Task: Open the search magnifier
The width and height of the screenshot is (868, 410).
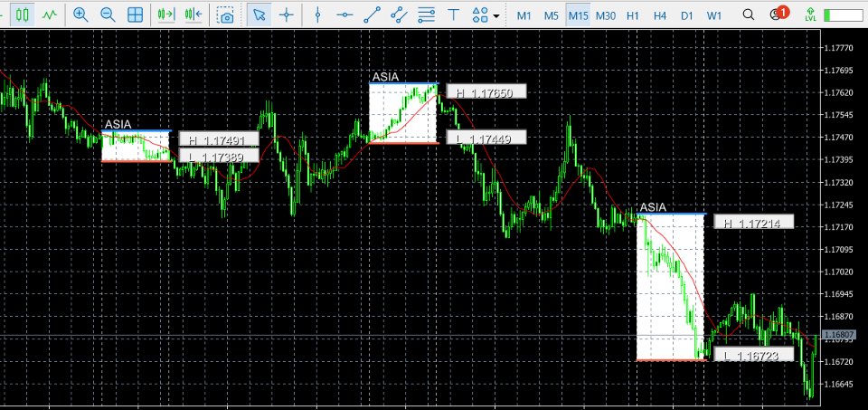Action: (x=748, y=15)
